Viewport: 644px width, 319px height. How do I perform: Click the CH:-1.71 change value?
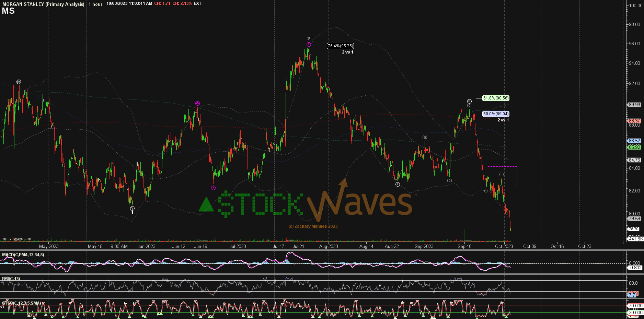tap(162, 3)
